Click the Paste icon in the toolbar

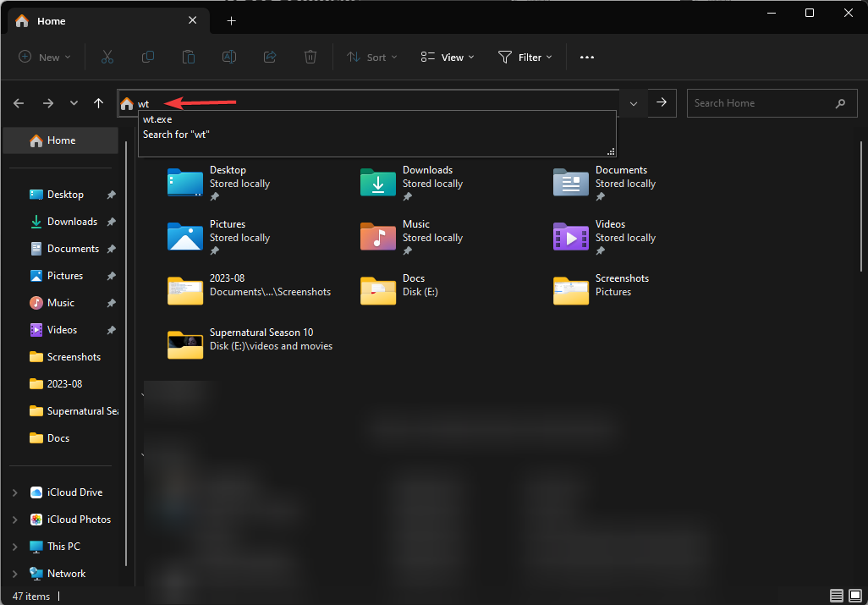click(x=189, y=57)
